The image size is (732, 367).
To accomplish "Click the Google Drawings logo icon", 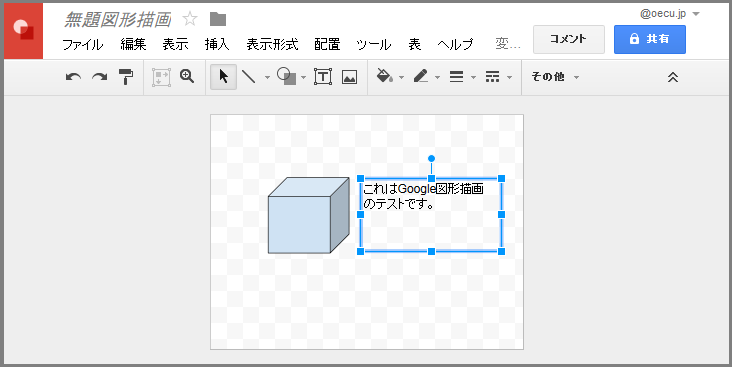I will coord(23,31).
